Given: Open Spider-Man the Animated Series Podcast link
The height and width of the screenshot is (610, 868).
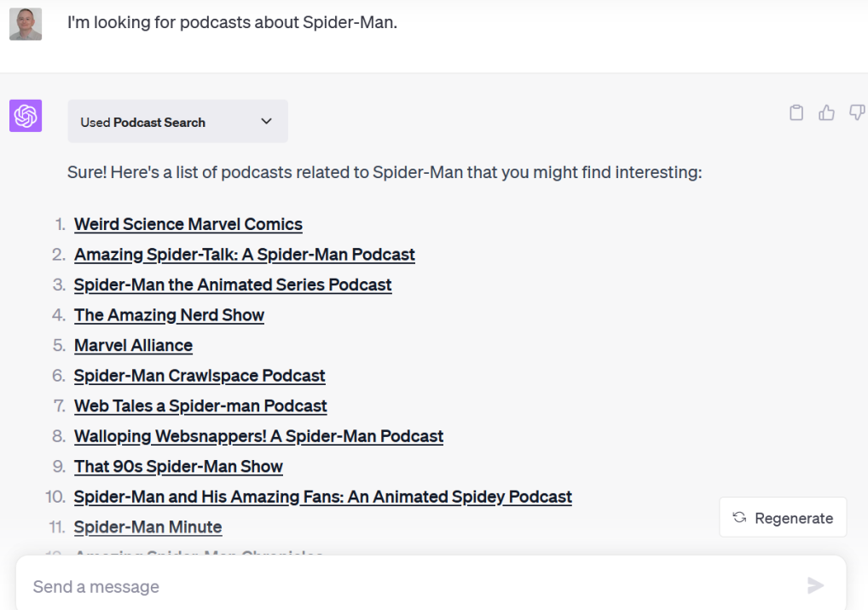Looking at the screenshot, I should coord(233,285).
